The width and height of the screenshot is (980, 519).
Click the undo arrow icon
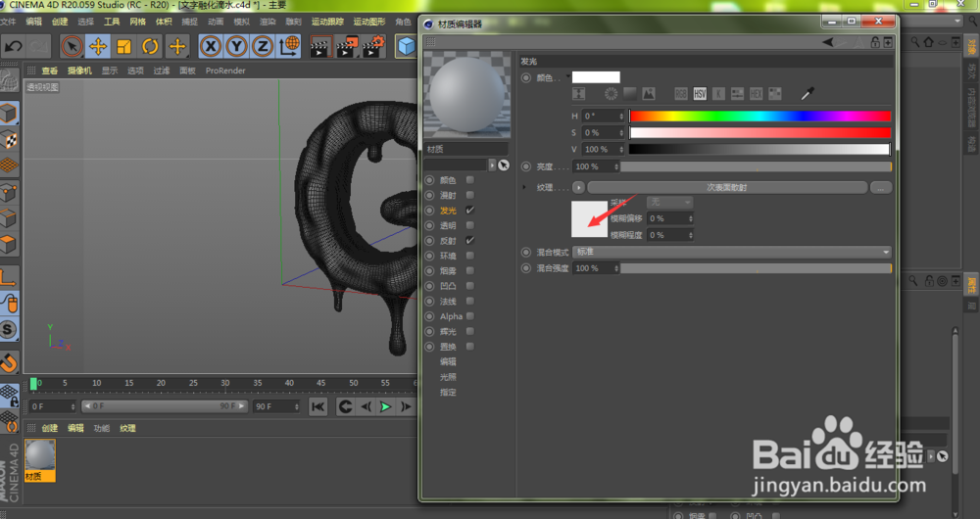13,46
